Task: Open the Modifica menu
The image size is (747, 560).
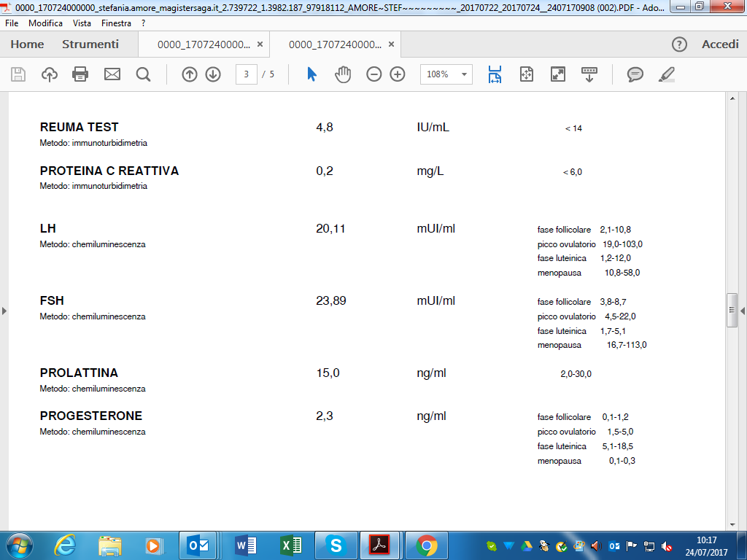Action: [45, 23]
